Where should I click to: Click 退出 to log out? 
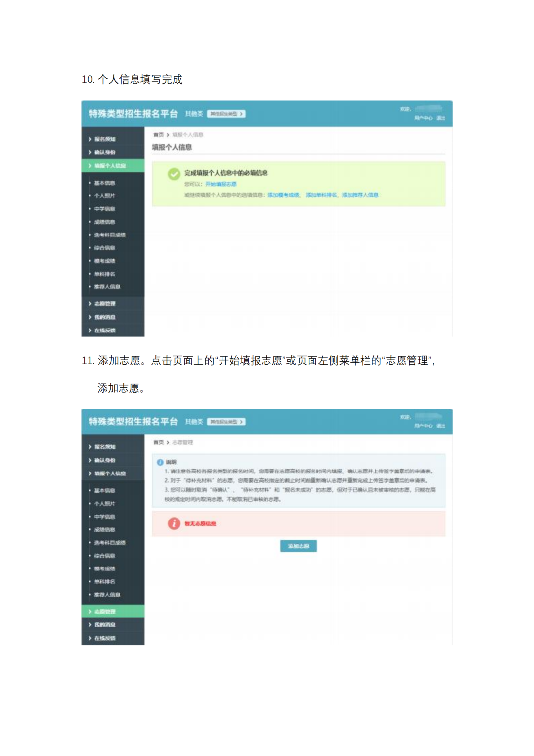442,118
